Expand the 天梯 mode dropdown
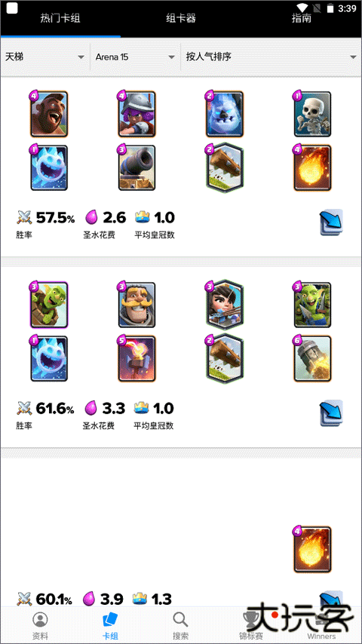The image size is (362, 644). (x=45, y=57)
